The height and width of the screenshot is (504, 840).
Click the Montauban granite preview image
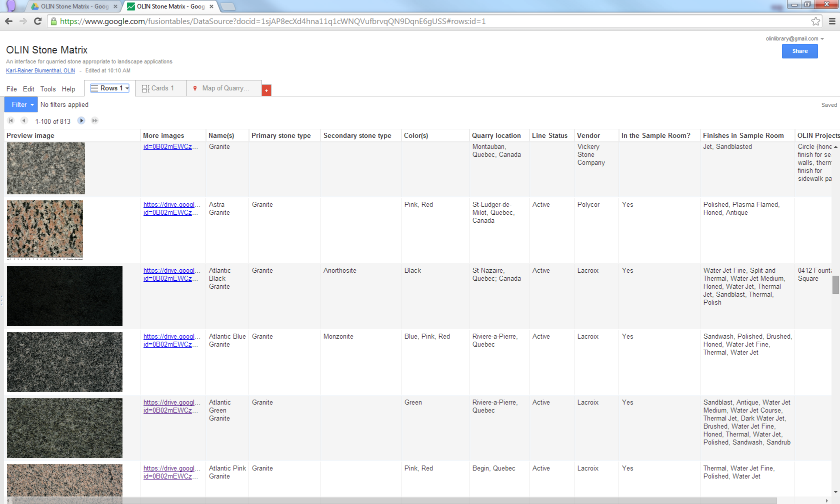pyautogui.click(x=46, y=168)
